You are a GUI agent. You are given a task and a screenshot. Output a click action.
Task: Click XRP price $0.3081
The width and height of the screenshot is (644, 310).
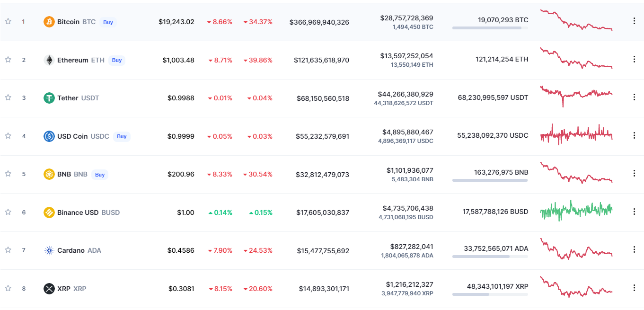[181, 289]
